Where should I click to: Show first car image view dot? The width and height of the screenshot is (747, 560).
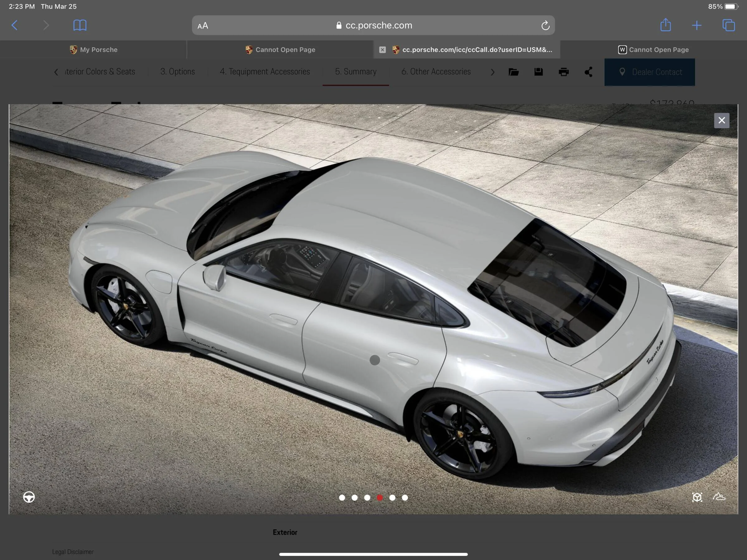[x=342, y=497]
